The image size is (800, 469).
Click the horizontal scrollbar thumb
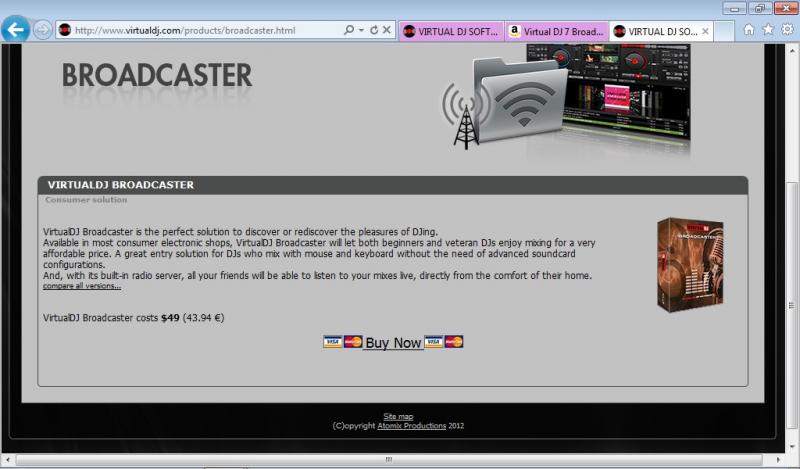coord(389,460)
